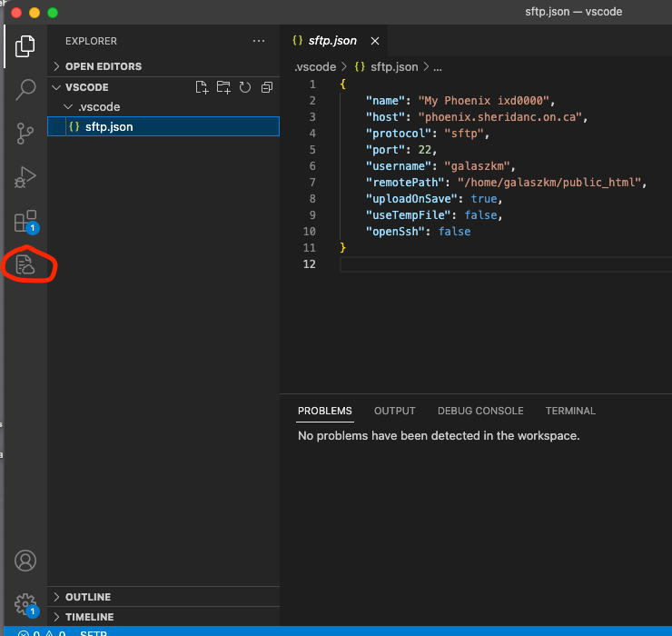Refresh the Explorer file tree
Screen dimensions: 672x636
click(245, 87)
